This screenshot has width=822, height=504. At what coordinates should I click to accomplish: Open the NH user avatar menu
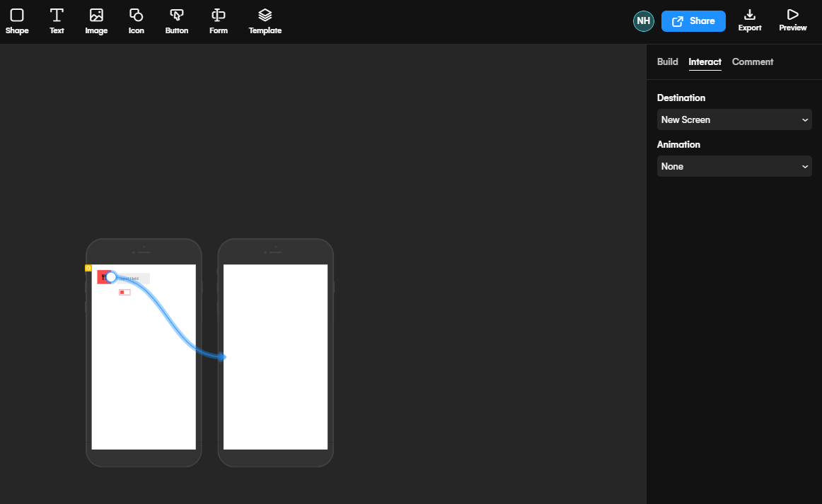pyautogui.click(x=643, y=21)
